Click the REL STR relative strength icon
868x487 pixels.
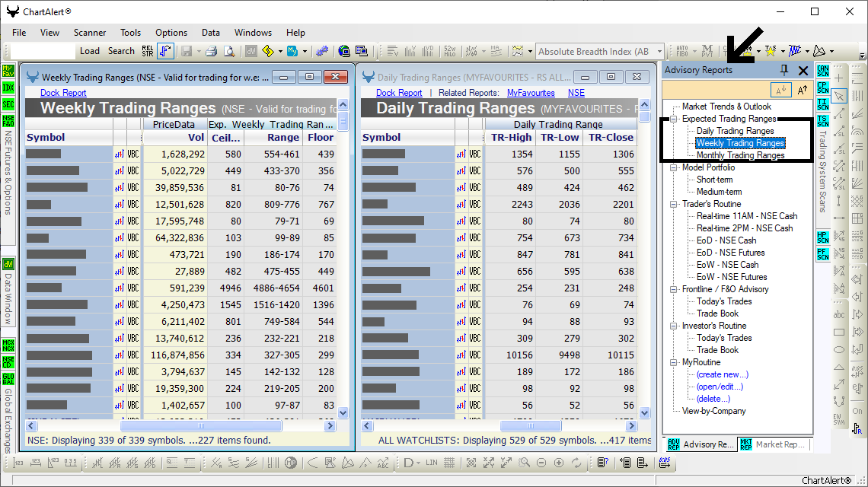(x=148, y=51)
